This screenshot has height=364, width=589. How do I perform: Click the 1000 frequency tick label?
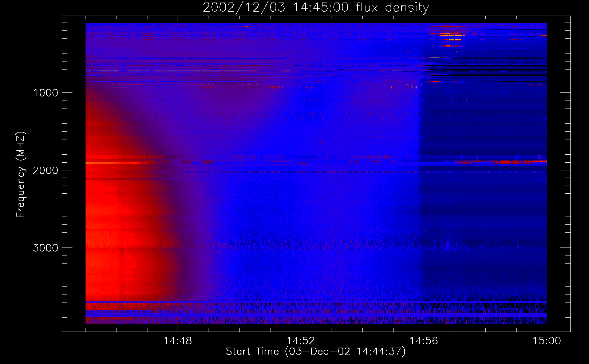click(x=46, y=93)
